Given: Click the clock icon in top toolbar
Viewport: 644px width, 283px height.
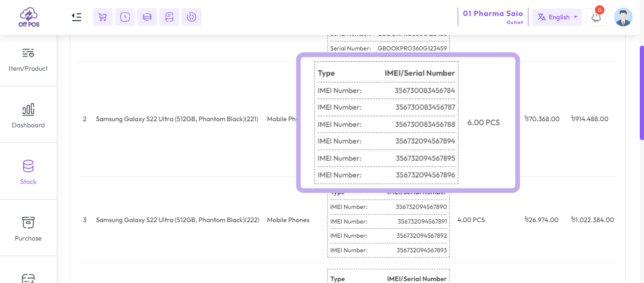Looking at the screenshot, I should [125, 17].
